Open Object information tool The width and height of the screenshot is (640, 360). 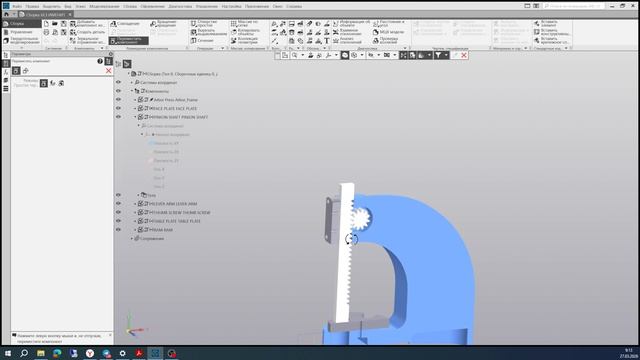(x=351, y=24)
